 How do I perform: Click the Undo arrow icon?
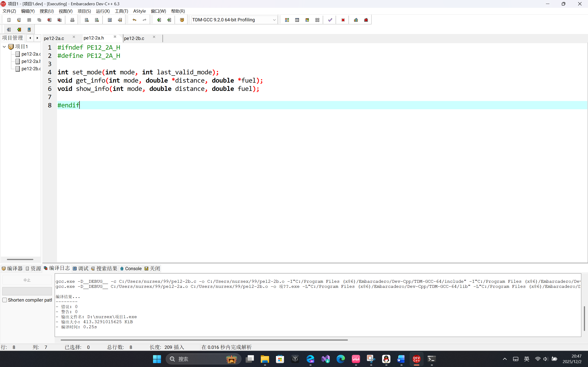point(134,20)
